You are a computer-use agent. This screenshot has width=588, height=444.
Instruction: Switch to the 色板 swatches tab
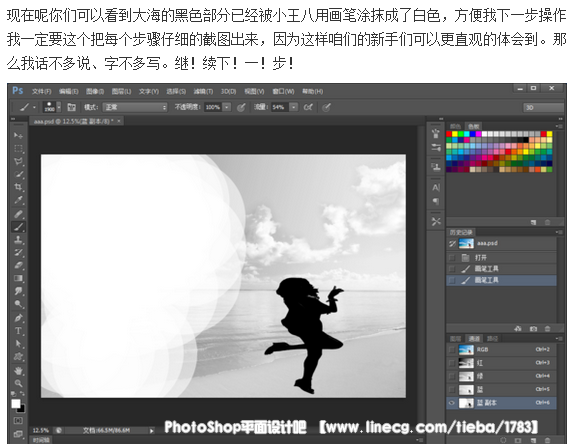[473, 126]
